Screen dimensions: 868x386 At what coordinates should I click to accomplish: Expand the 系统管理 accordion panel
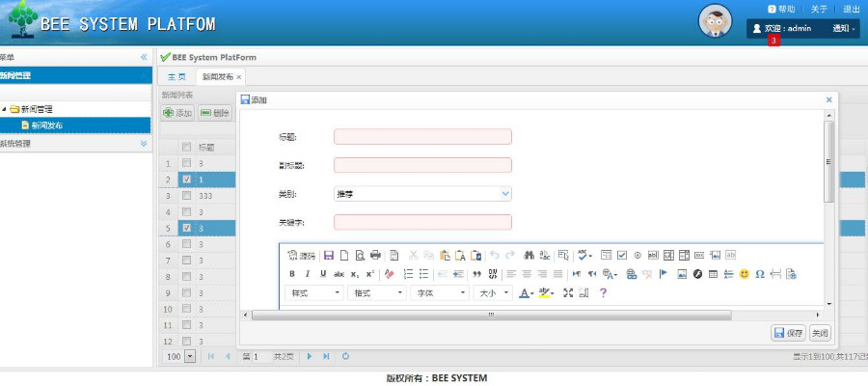coord(144,144)
